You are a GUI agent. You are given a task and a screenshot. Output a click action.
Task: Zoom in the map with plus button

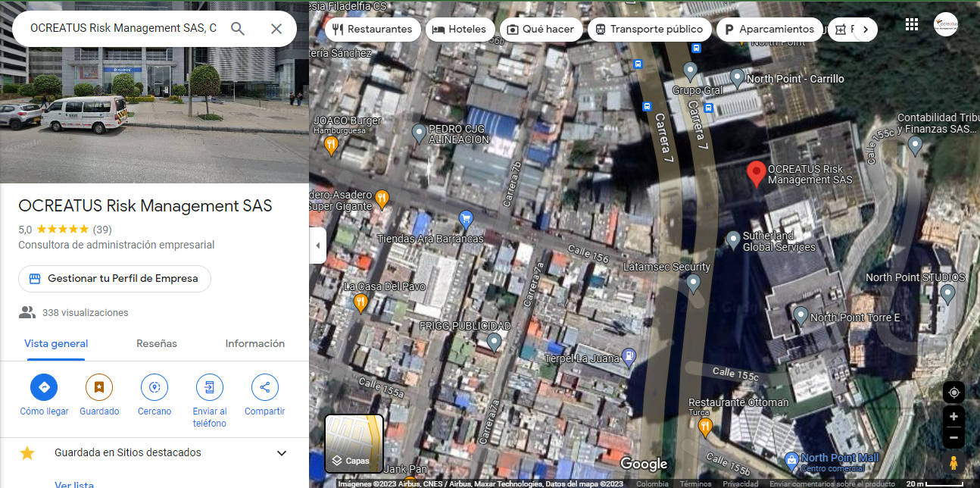coord(953,417)
